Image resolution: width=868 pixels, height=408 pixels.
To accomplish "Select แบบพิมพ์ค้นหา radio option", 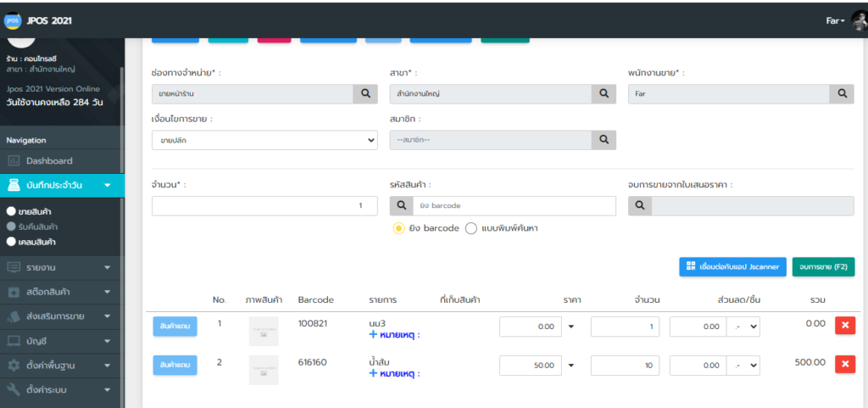I will pos(471,228).
